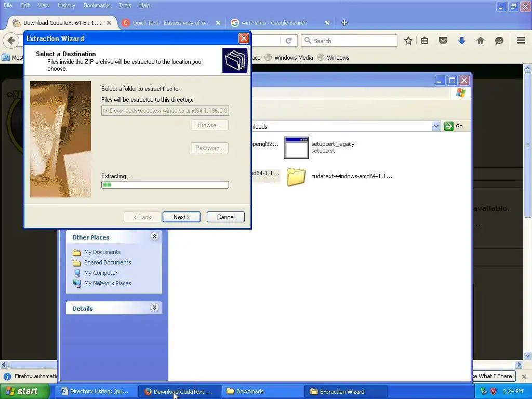
Task: Switch to Extraction Wizard taskbar button
Action: [x=345, y=391]
